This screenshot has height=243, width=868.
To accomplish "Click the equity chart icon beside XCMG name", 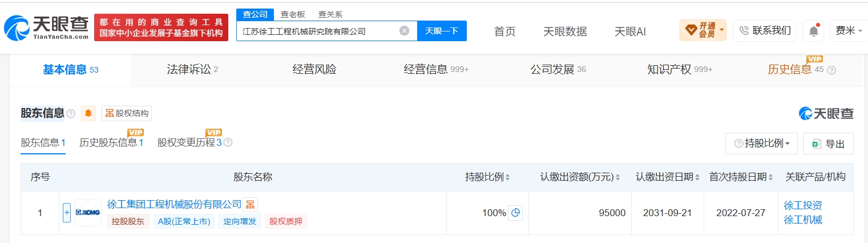I will point(250,205).
